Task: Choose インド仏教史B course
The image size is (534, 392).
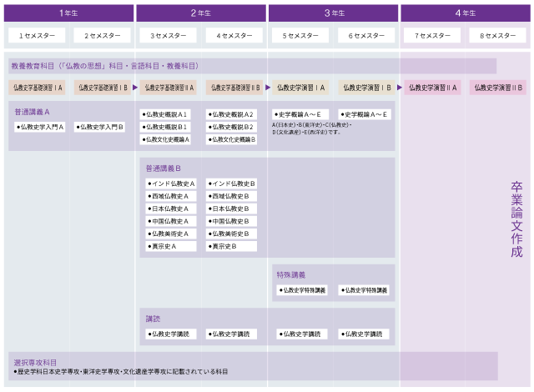Action: coord(231,183)
